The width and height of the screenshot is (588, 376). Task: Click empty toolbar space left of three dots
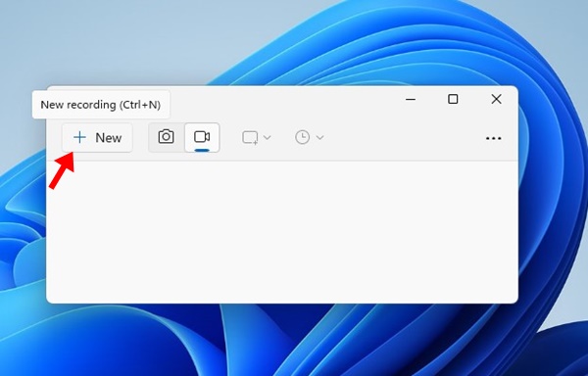(x=405, y=138)
